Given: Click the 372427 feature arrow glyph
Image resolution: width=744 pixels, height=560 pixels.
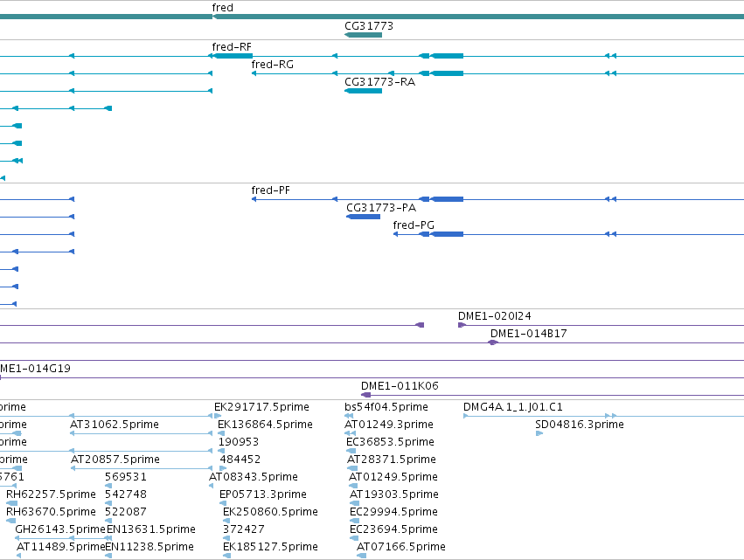Looking at the screenshot, I should tap(226, 538).
